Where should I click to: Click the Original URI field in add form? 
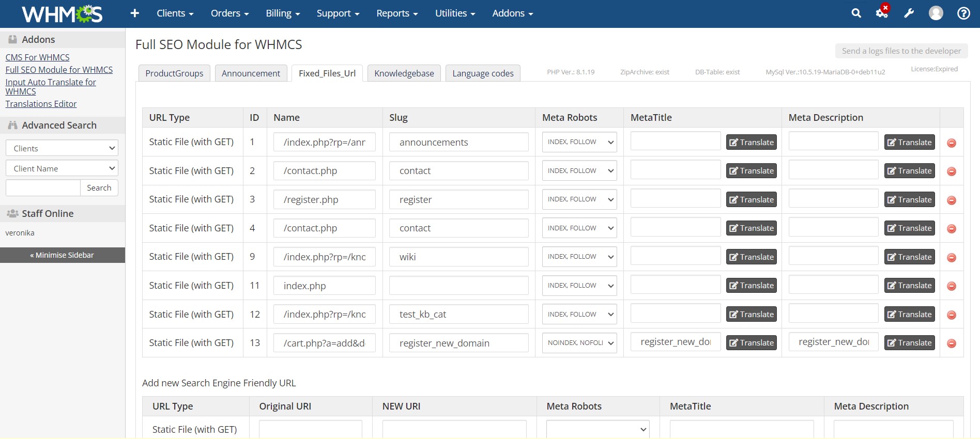click(x=311, y=429)
